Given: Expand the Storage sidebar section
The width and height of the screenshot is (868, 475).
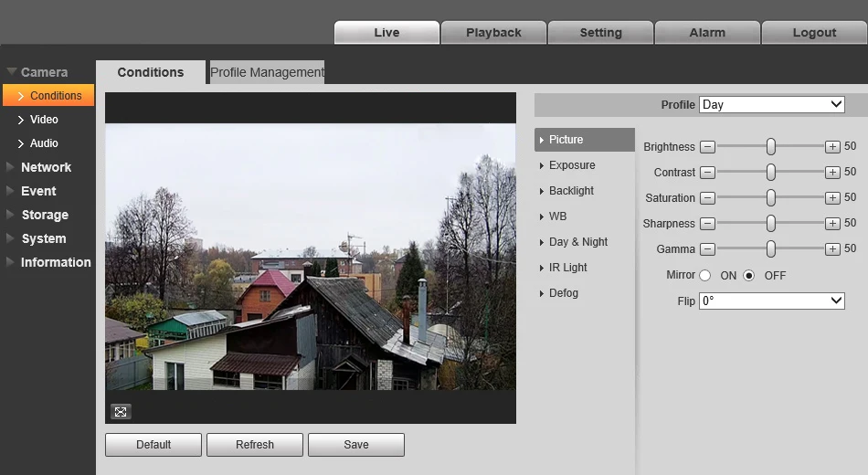Looking at the screenshot, I should (x=45, y=215).
